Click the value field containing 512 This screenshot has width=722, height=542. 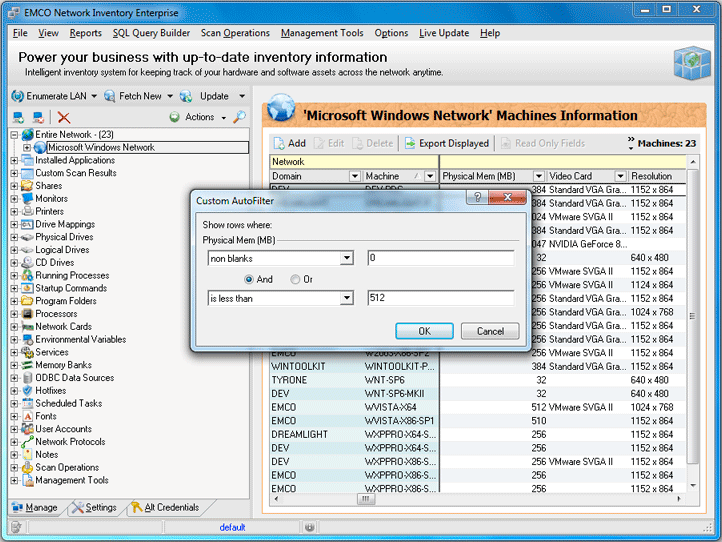440,298
